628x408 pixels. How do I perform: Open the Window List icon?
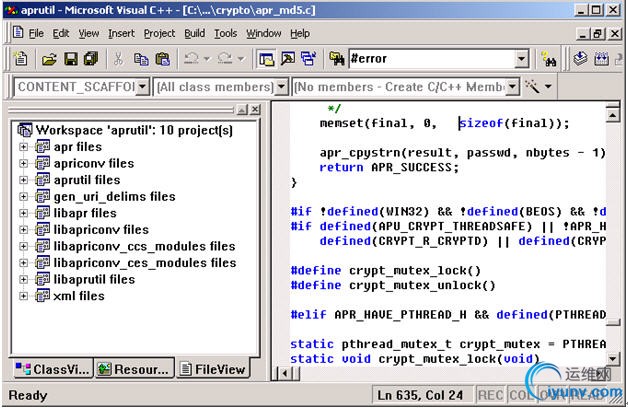tap(308, 59)
